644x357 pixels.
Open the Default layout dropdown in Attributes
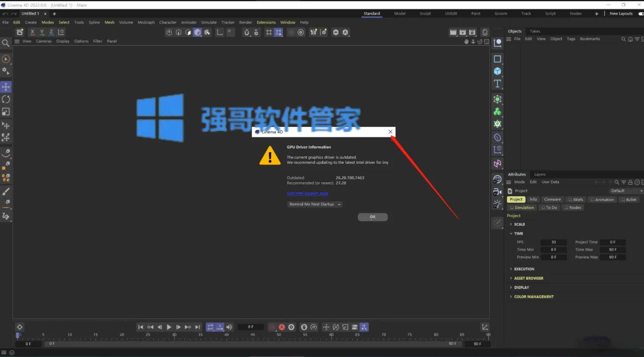tap(627, 191)
